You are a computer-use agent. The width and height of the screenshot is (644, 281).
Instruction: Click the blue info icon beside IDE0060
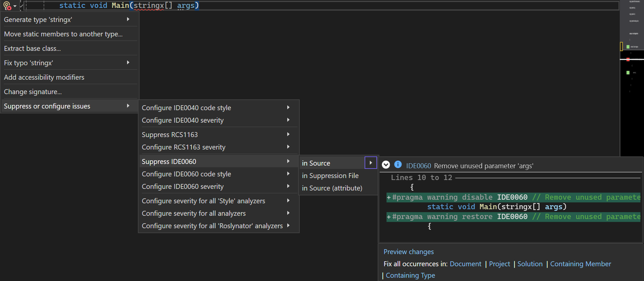click(x=398, y=165)
